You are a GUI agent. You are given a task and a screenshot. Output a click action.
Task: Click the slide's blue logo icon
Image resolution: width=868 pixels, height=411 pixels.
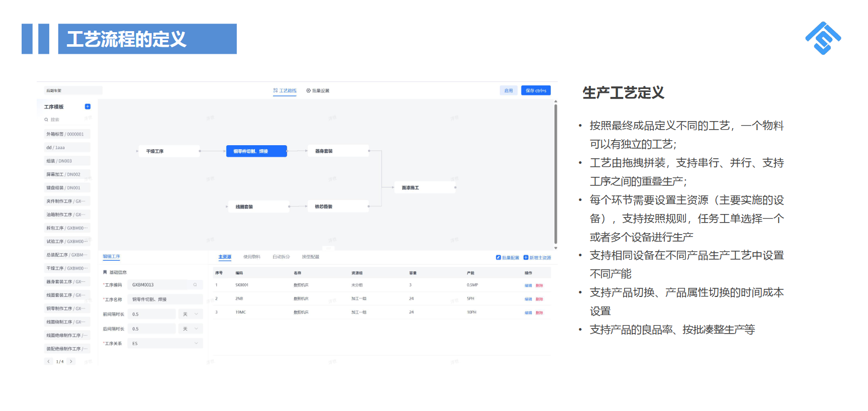coord(823,38)
